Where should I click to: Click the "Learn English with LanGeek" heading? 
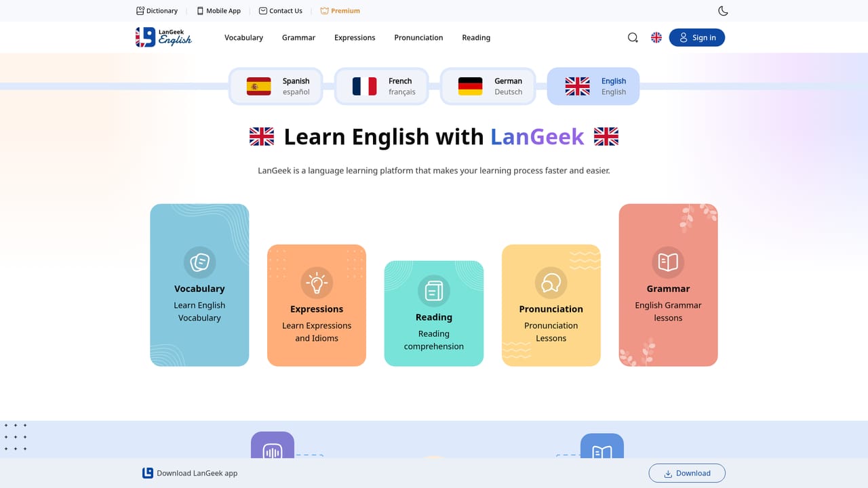434,137
